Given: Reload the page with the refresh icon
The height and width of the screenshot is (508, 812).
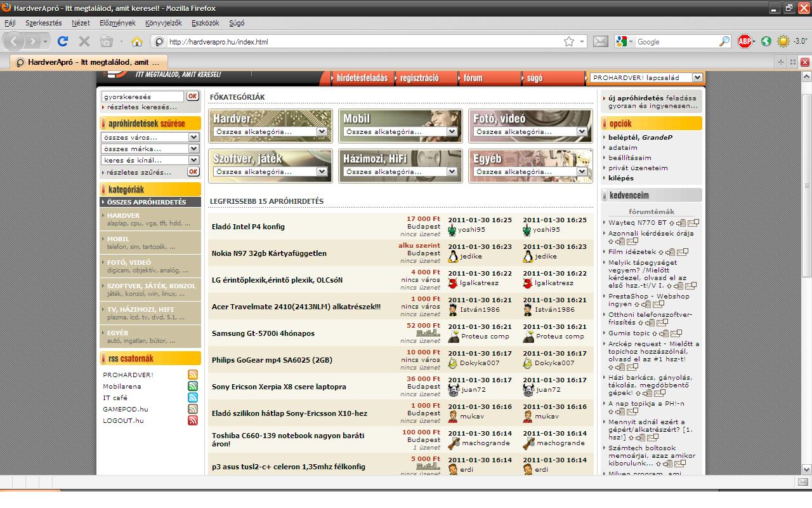Looking at the screenshot, I should [x=62, y=41].
